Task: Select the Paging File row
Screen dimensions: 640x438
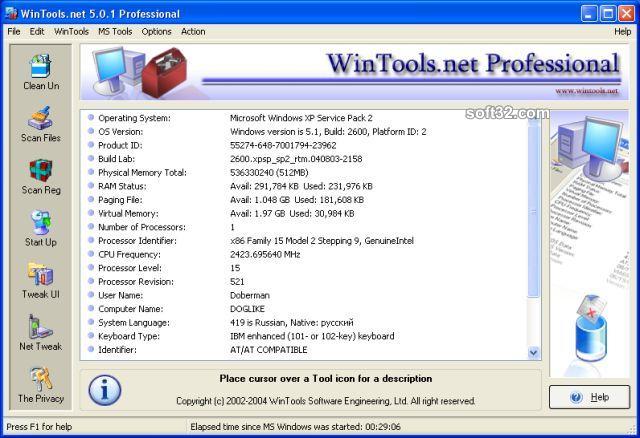Action: 304,200
